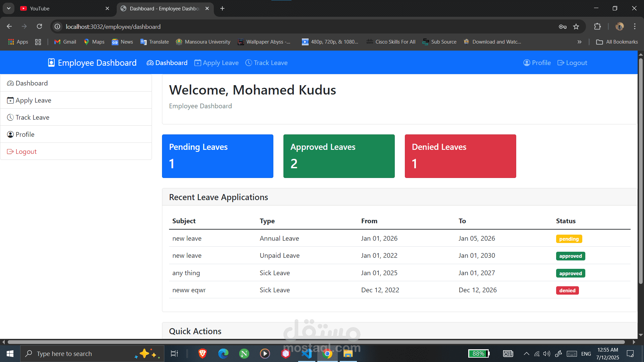Select Track Leave in the left sidebar
Viewport: 644px width, 362px height.
76,117
